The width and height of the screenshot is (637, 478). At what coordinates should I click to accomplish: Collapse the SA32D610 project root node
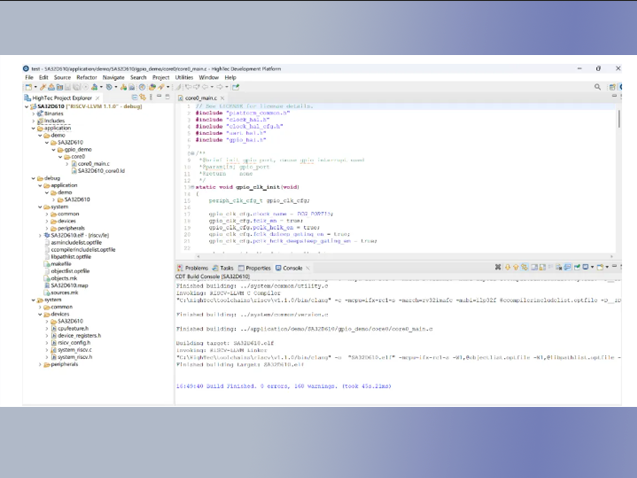click(x=27, y=107)
